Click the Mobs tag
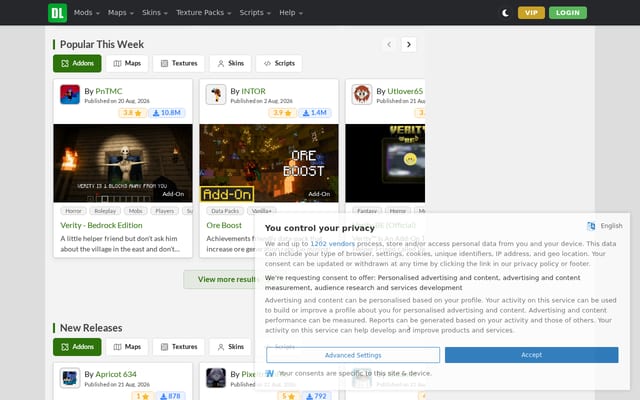The width and height of the screenshot is (640, 400). tap(136, 211)
